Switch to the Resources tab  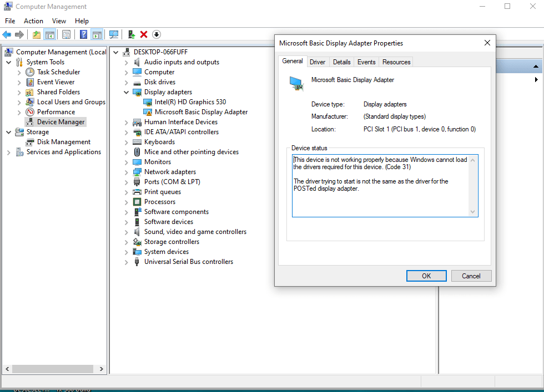pyautogui.click(x=396, y=62)
